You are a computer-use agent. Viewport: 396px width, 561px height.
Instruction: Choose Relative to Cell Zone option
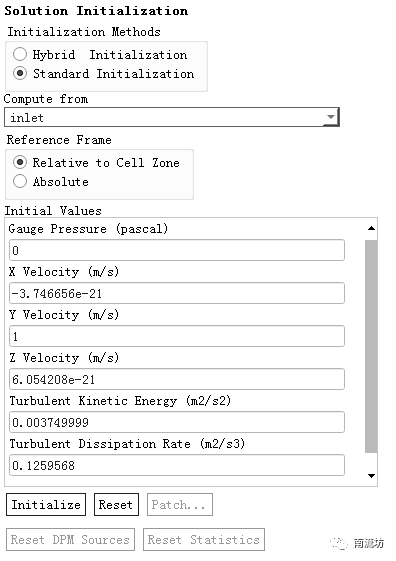(20, 162)
